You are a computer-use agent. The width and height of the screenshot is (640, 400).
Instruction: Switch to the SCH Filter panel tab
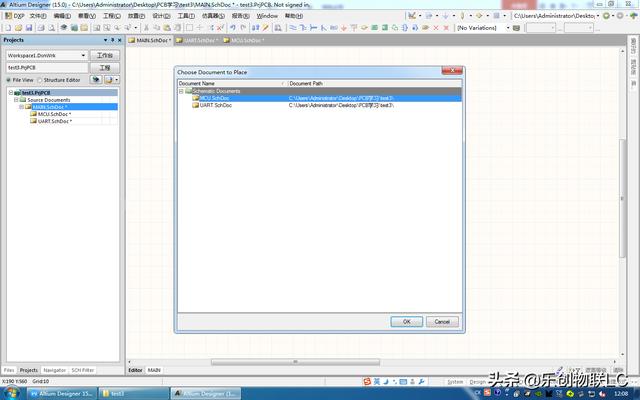[x=82, y=370]
